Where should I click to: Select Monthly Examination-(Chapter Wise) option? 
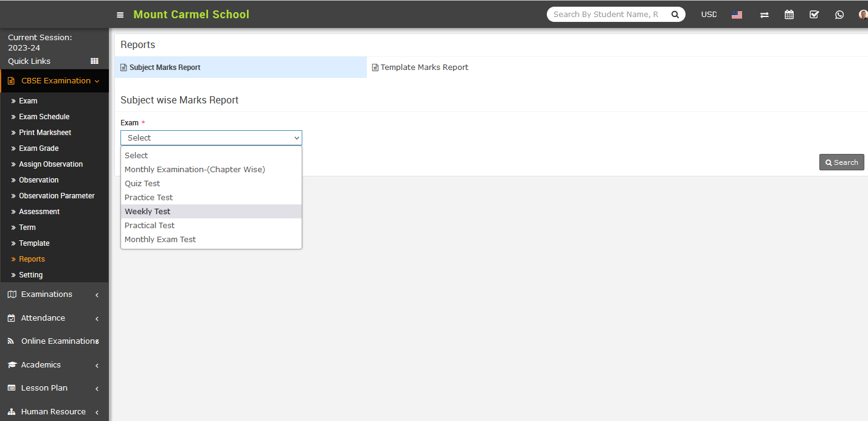click(195, 169)
